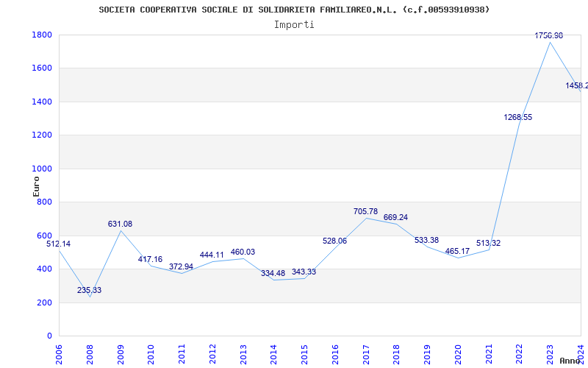Click the 1000 y-axis tick

pyautogui.click(x=42, y=169)
